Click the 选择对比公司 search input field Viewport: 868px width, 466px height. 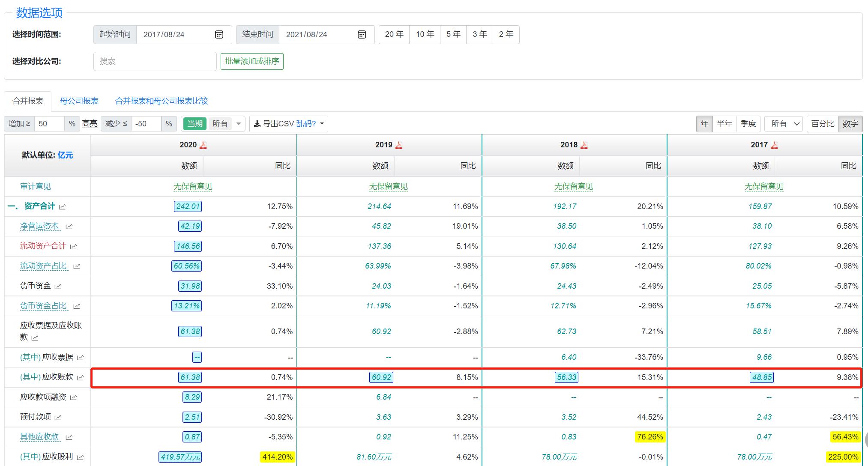pyautogui.click(x=155, y=61)
